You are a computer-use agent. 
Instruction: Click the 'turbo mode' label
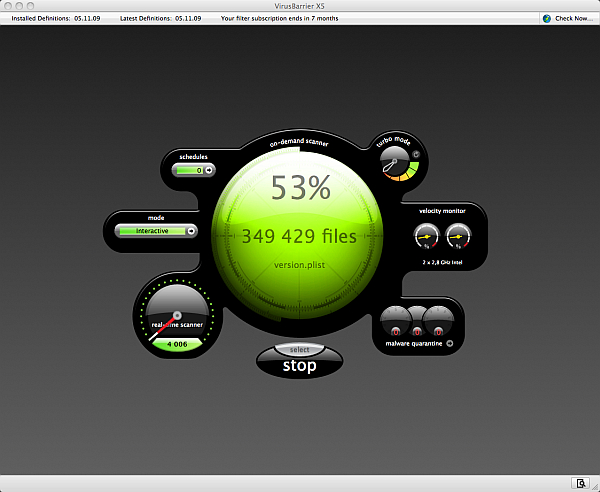pos(393,141)
